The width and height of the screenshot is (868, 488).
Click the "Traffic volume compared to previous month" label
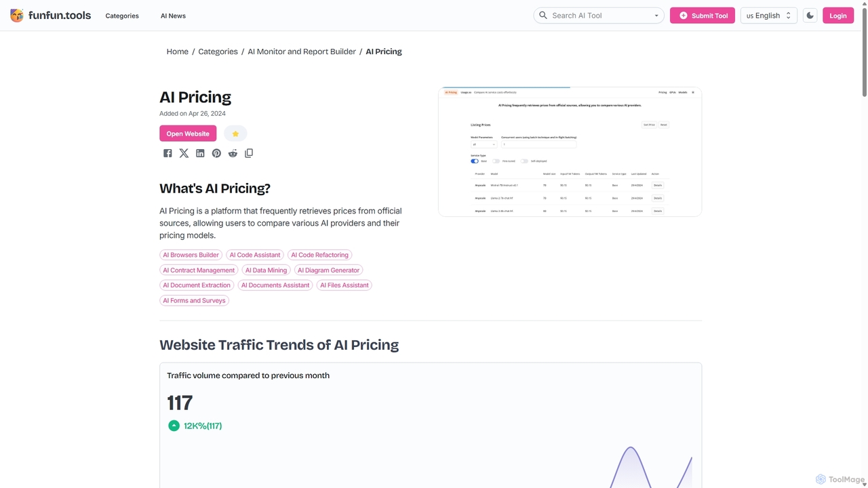coord(248,375)
